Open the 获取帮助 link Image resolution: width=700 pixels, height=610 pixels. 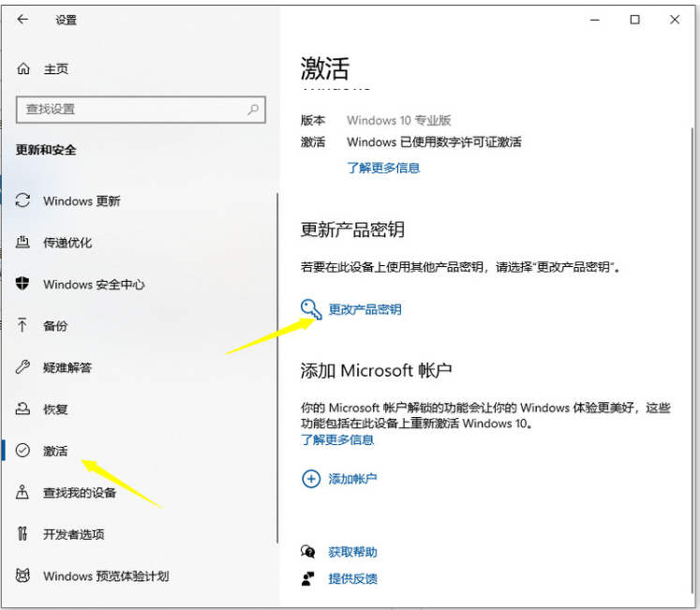point(352,552)
